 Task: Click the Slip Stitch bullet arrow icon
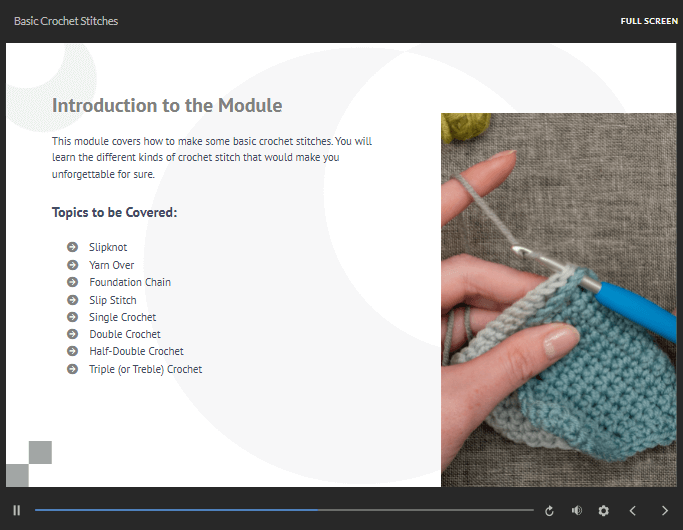[72, 300]
